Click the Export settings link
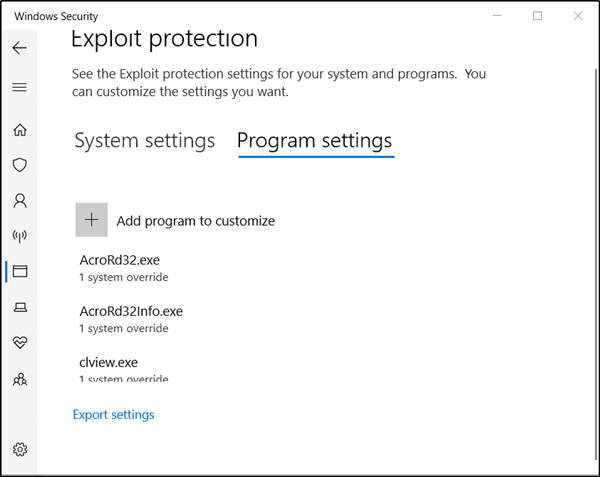Viewport: 600px width, 477px height. coord(113,414)
